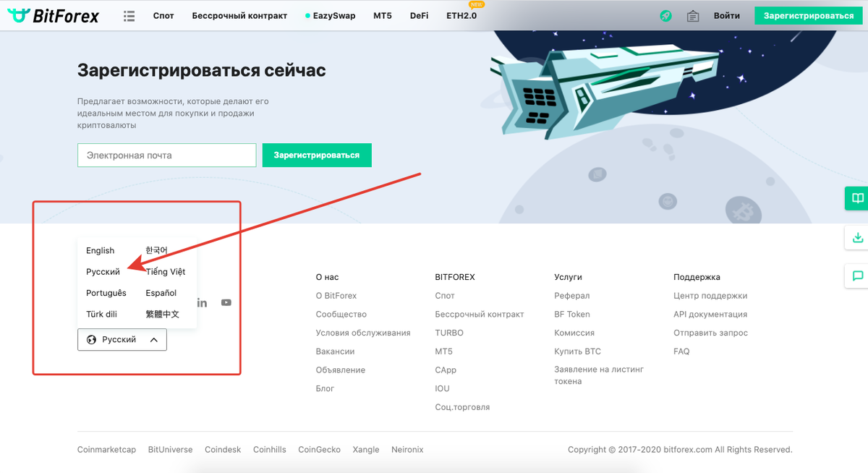Open Блог footer link
The width and height of the screenshot is (868, 473).
325,388
